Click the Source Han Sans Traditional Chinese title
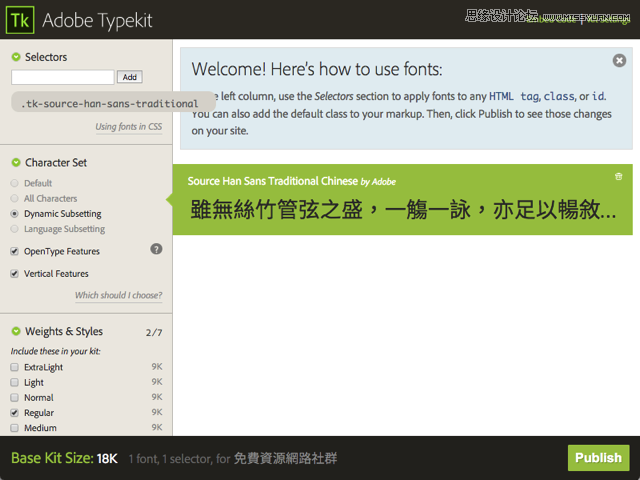640x480 pixels. [273, 181]
